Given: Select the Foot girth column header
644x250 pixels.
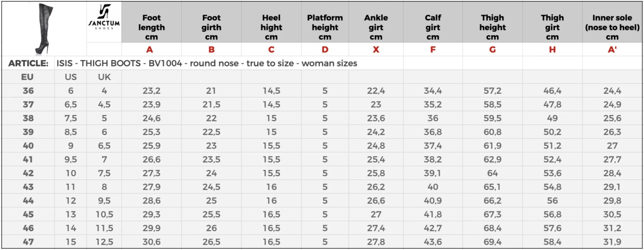Looking at the screenshot, I should (x=211, y=27).
